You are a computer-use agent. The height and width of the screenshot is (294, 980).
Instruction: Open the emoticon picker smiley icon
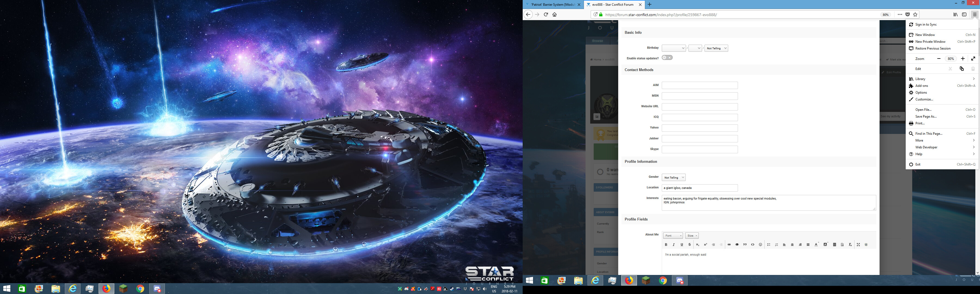[761, 244]
